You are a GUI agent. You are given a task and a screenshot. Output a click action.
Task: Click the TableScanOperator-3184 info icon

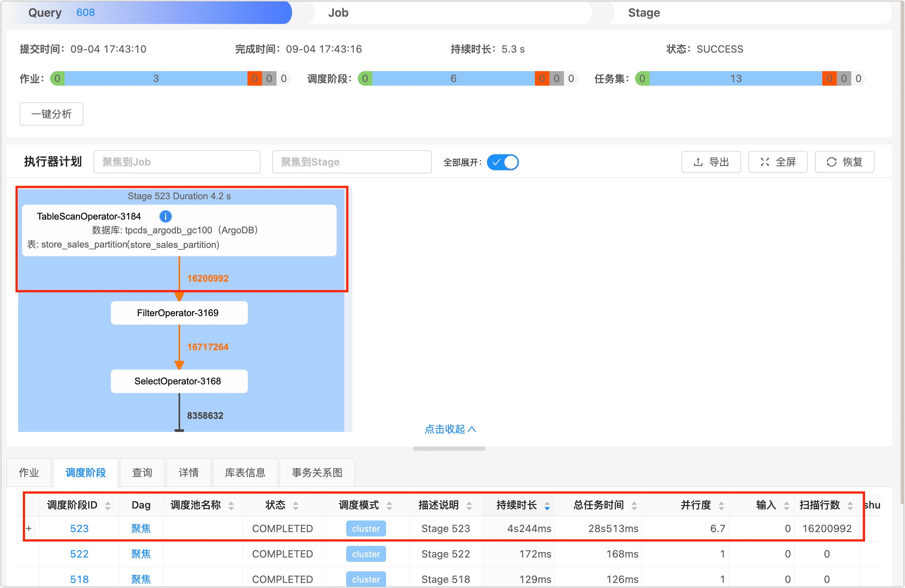click(x=165, y=216)
